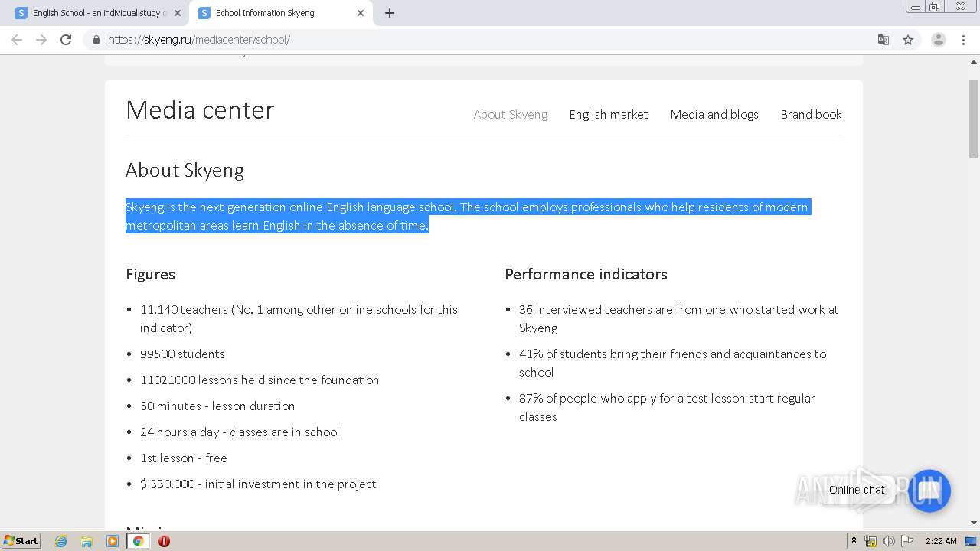Click '50 minutes - lesson duration' bullet
This screenshot has height=551, width=980.
click(217, 406)
